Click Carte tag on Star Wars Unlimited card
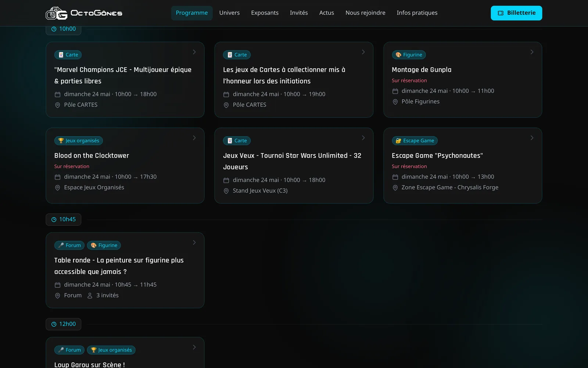The width and height of the screenshot is (588, 368). pos(237,141)
